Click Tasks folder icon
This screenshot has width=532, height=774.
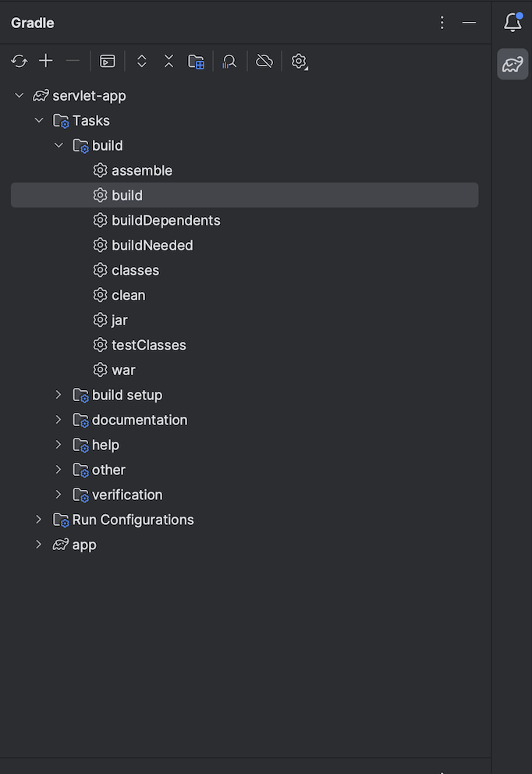[x=61, y=120]
